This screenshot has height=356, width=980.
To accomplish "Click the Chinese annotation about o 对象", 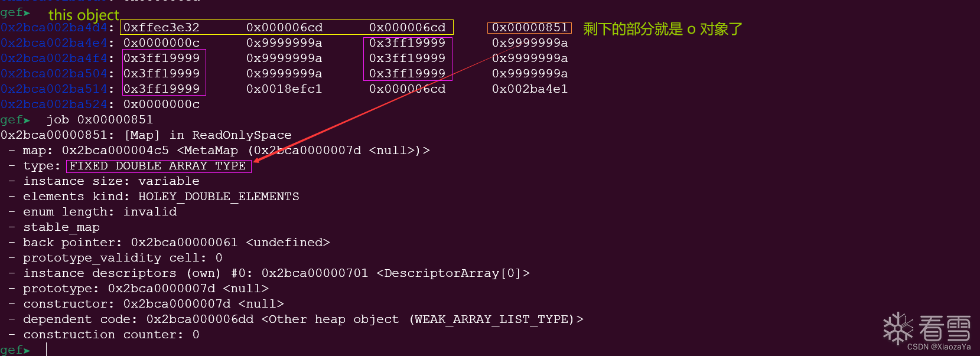I will click(662, 28).
